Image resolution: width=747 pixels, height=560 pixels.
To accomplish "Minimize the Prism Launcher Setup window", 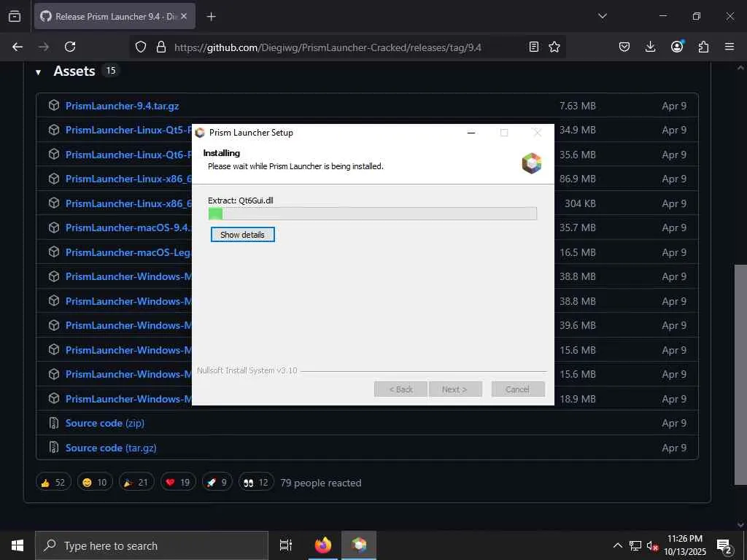I will [x=471, y=133].
